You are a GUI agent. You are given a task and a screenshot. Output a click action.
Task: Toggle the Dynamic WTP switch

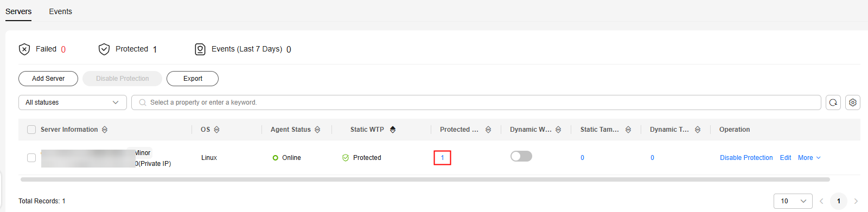(521, 156)
